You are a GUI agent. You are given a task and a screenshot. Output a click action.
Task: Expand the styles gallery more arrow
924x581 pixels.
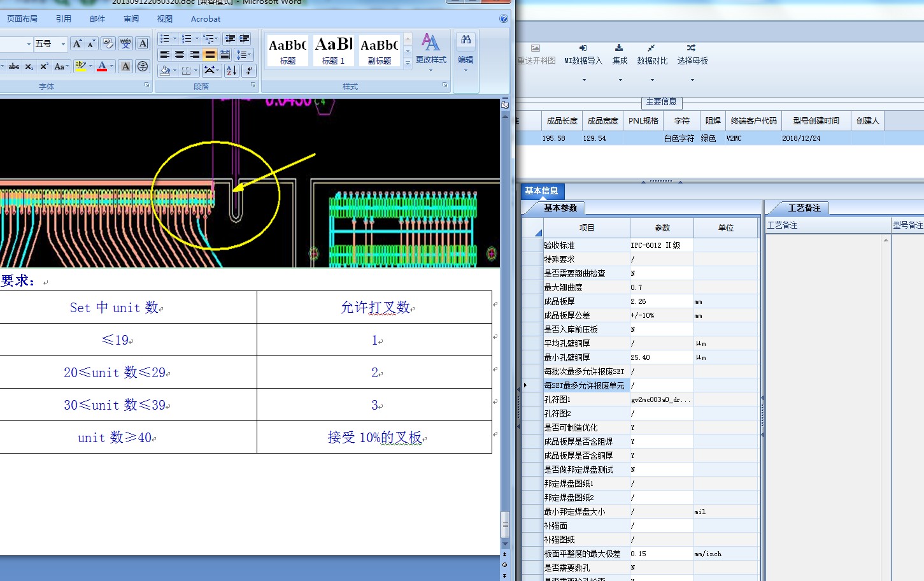pyautogui.click(x=408, y=62)
